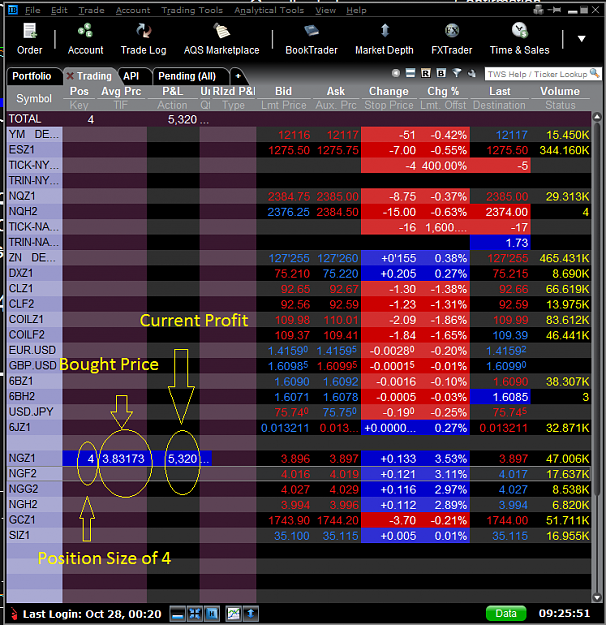The height and width of the screenshot is (625, 606).
Task: Select the EUR.USD symbol row
Action: pyautogui.click(x=34, y=350)
